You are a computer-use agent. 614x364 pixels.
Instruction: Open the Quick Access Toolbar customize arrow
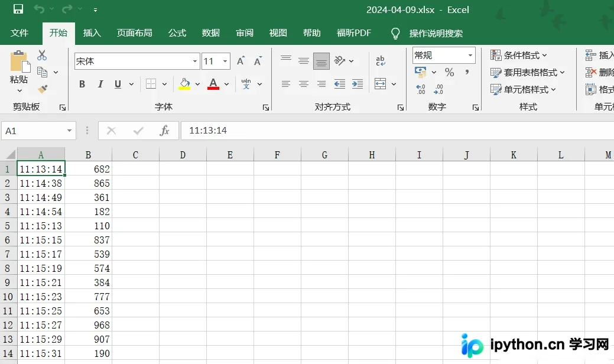click(x=96, y=9)
